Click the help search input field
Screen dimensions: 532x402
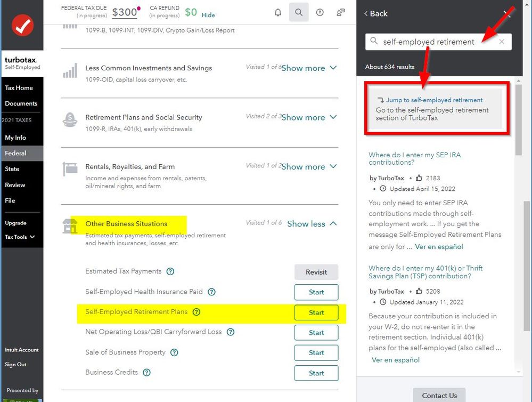[438, 42]
